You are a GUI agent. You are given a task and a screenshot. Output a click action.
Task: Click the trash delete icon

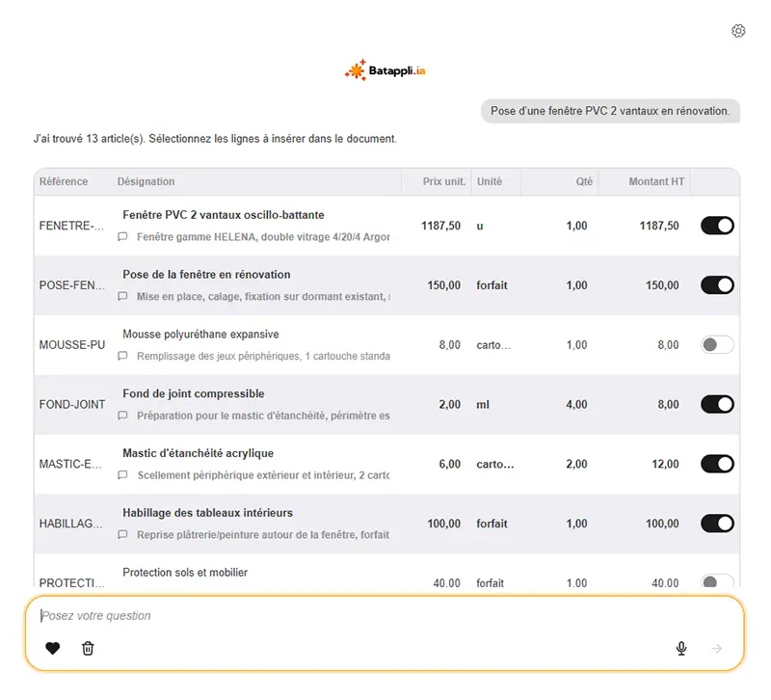88,648
